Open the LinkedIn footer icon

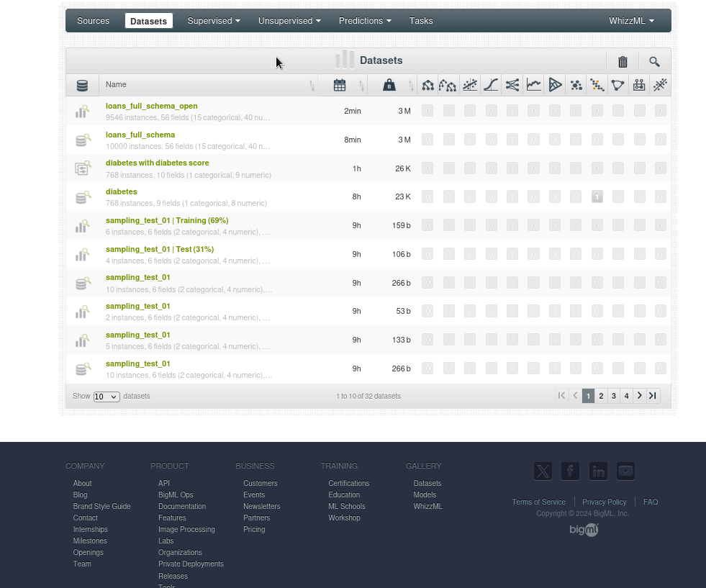point(598,471)
